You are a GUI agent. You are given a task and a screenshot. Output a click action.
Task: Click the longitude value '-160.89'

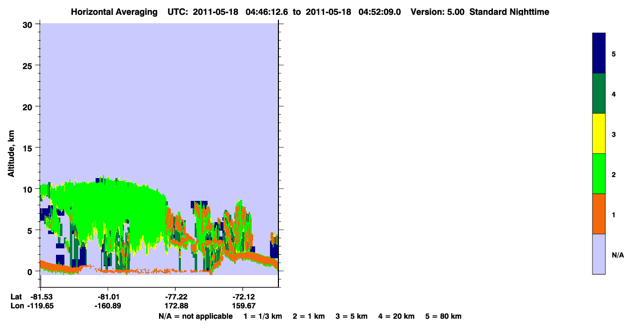(x=108, y=306)
